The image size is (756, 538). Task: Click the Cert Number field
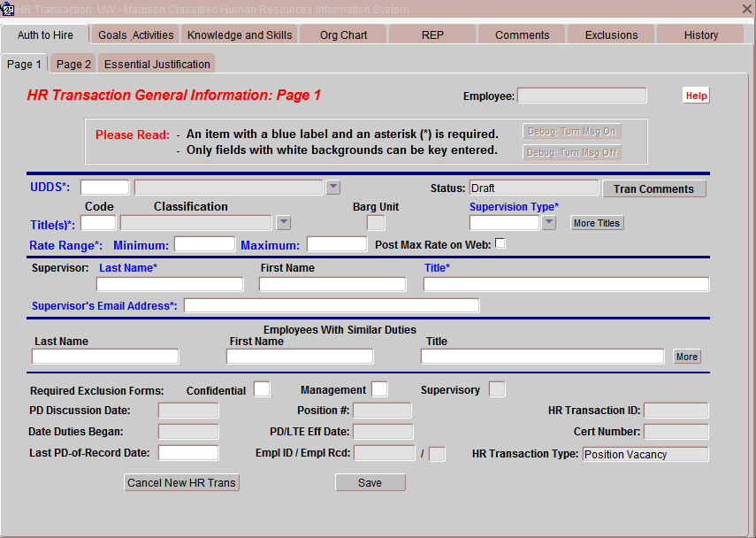[676, 432]
